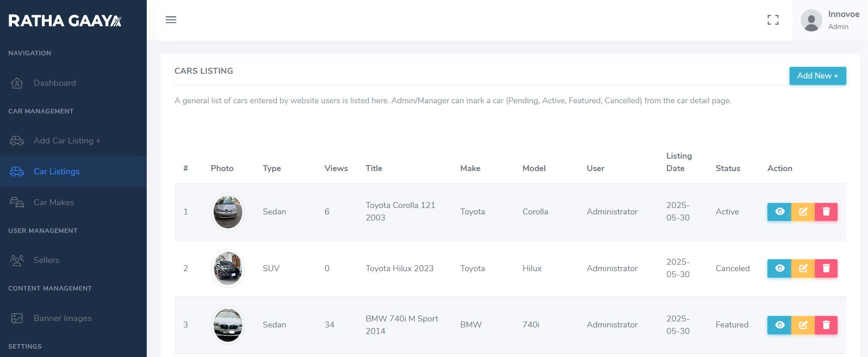Image resolution: width=868 pixels, height=357 pixels.
Task: Enter fullscreen mode via the corner-brackets icon
Action: point(773,20)
